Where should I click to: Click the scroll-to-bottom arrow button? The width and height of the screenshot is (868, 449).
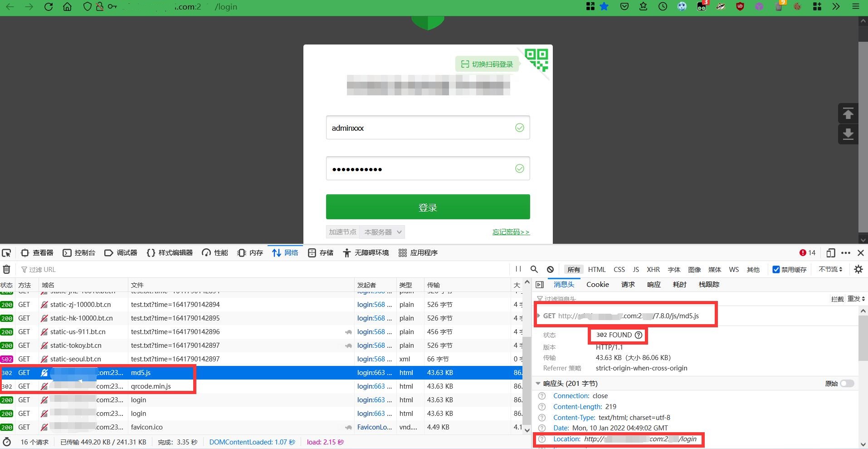pyautogui.click(x=848, y=134)
